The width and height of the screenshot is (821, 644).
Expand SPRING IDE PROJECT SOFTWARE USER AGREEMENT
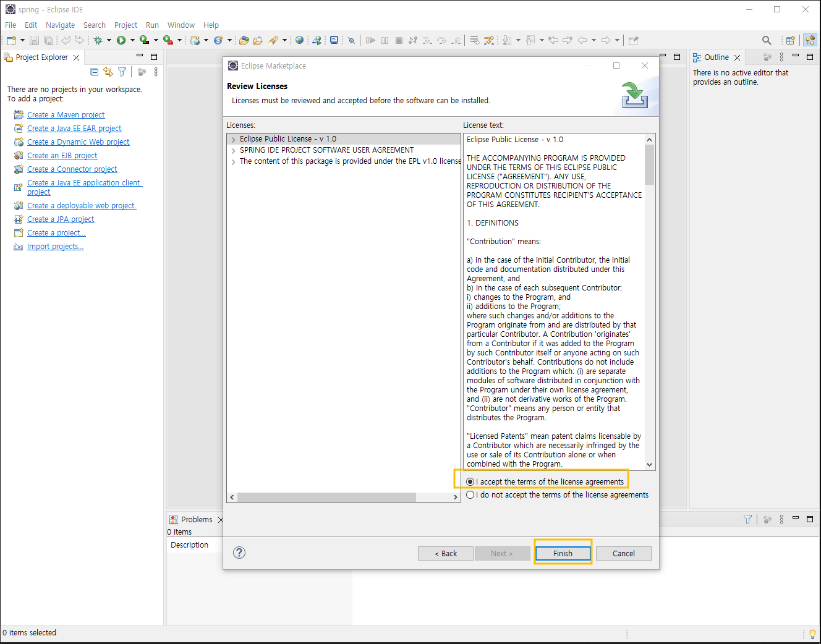pyautogui.click(x=233, y=151)
